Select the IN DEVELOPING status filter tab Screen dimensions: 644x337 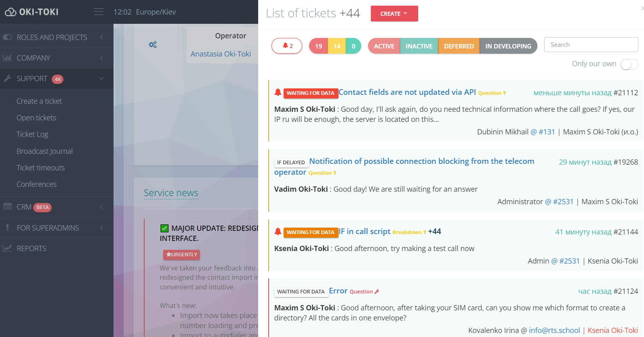coord(508,46)
